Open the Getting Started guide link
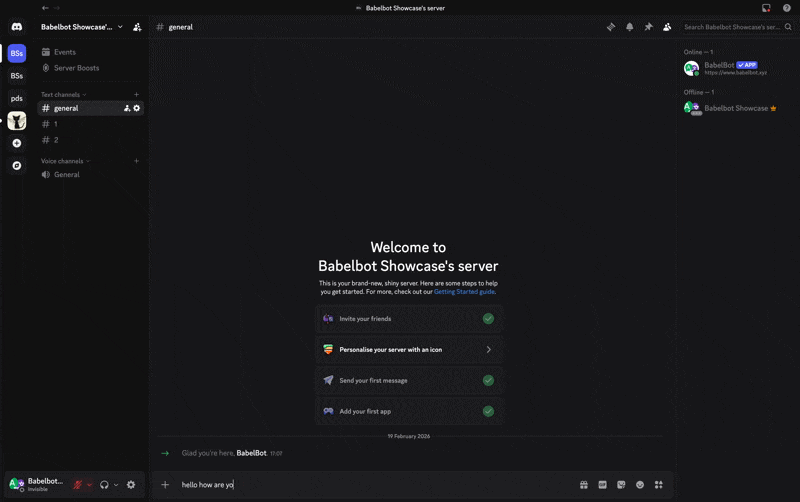 click(x=464, y=292)
